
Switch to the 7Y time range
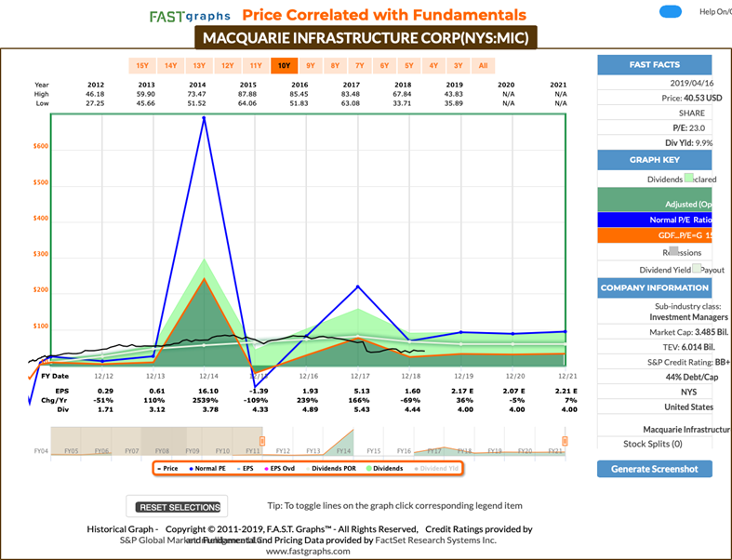[x=359, y=66]
